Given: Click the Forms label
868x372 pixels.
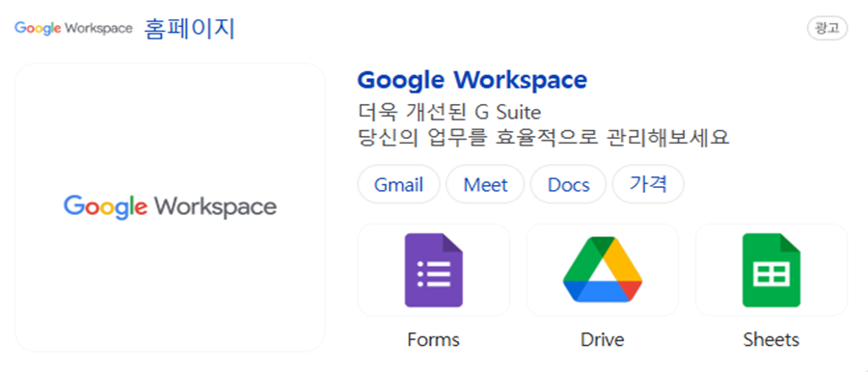Looking at the screenshot, I should (x=433, y=339).
